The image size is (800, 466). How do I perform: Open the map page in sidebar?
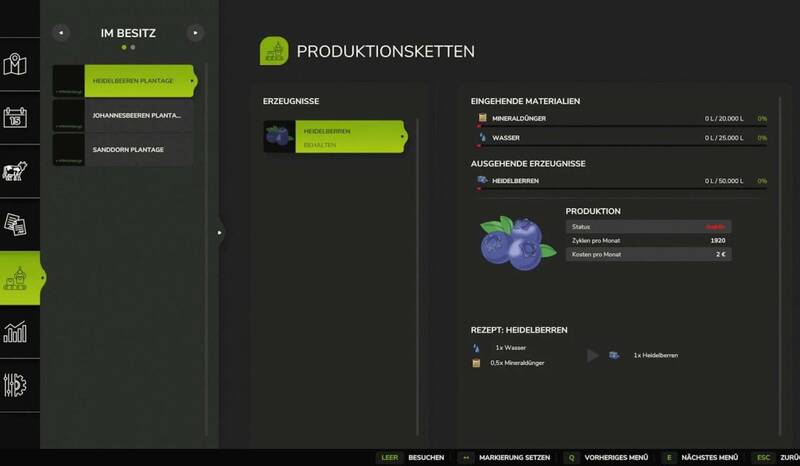point(15,64)
